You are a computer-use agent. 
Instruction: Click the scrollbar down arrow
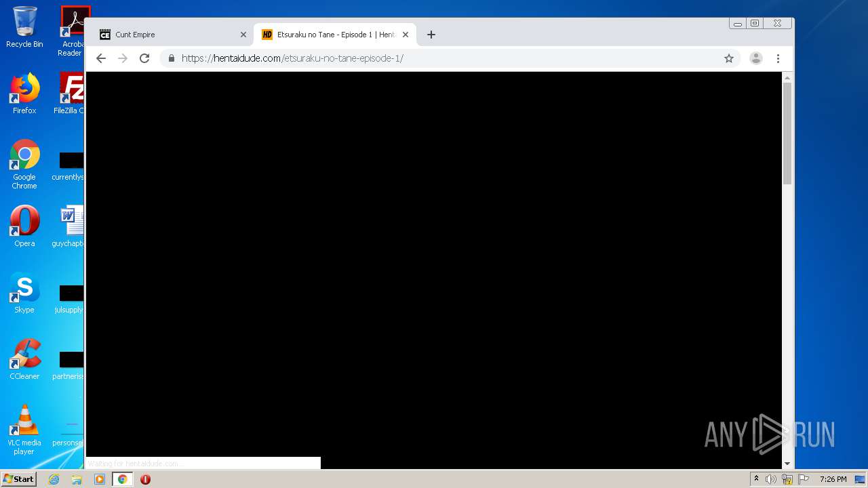pyautogui.click(x=787, y=464)
